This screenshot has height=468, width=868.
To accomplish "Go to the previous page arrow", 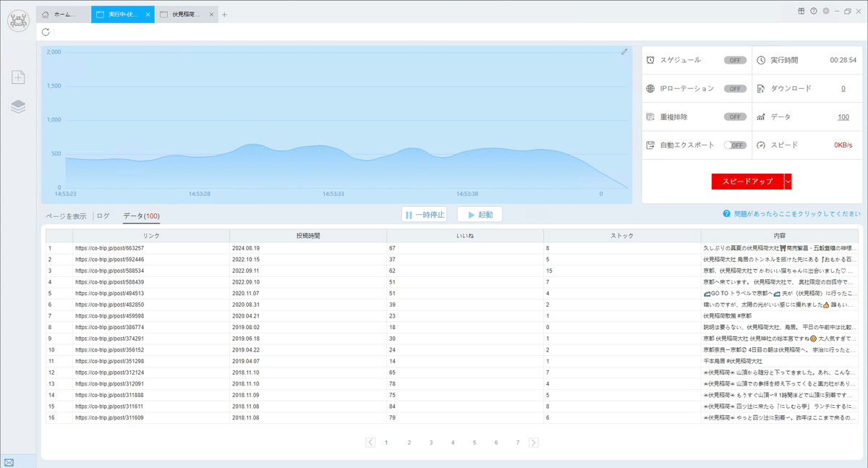I will 370,442.
